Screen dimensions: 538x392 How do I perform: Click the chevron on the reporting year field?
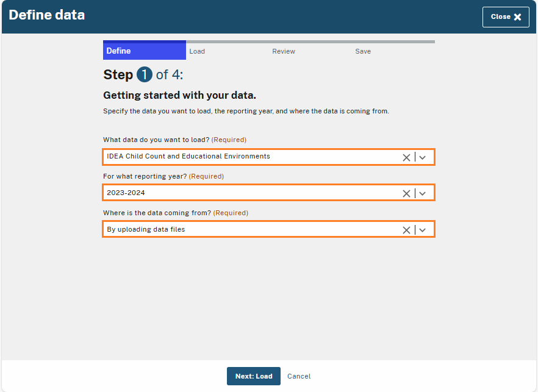(423, 193)
